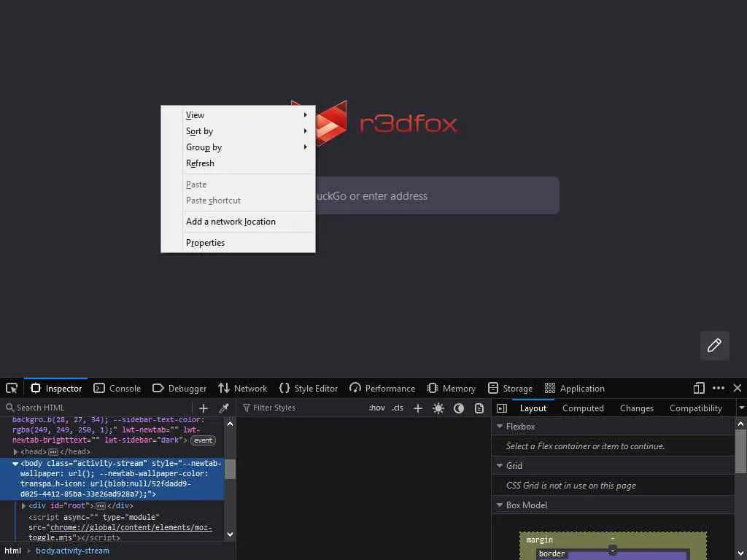Choose Refresh from the context menu
Viewport: 747px width, 560px height.
pyautogui.click(x=239, y=163)
